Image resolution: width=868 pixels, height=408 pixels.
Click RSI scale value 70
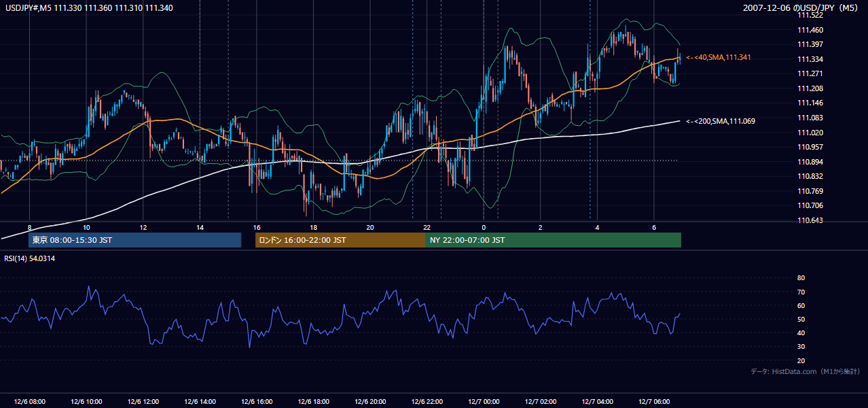point(801,292)
